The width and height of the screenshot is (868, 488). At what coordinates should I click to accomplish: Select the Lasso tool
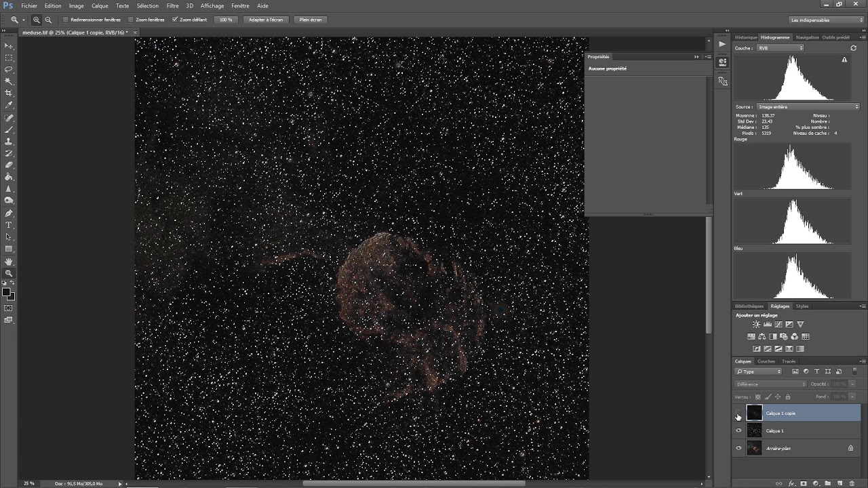click(9, 69)
